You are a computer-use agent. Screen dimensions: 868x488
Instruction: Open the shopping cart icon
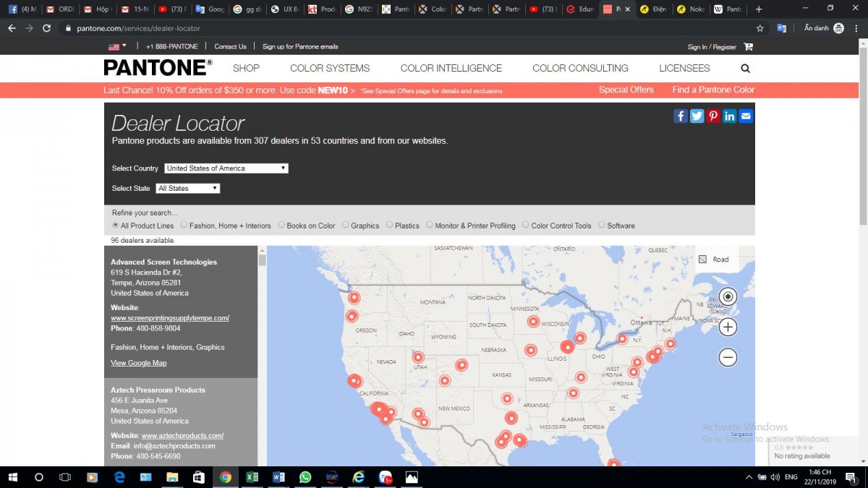point(748,47)
